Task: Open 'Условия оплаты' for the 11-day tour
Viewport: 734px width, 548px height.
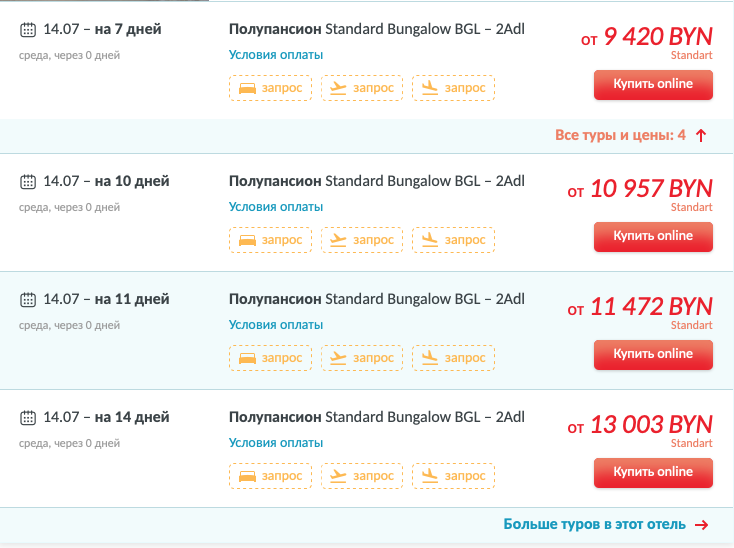Action: (x=276, y=325)
